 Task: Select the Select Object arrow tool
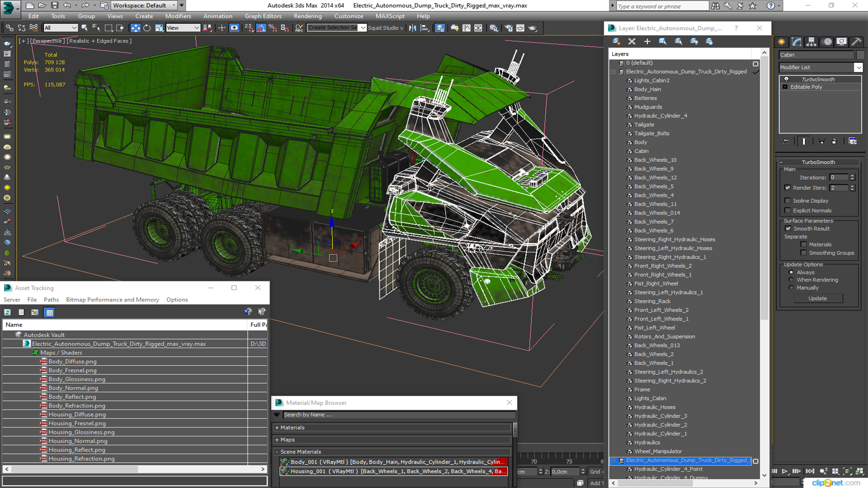coord(85,28)
